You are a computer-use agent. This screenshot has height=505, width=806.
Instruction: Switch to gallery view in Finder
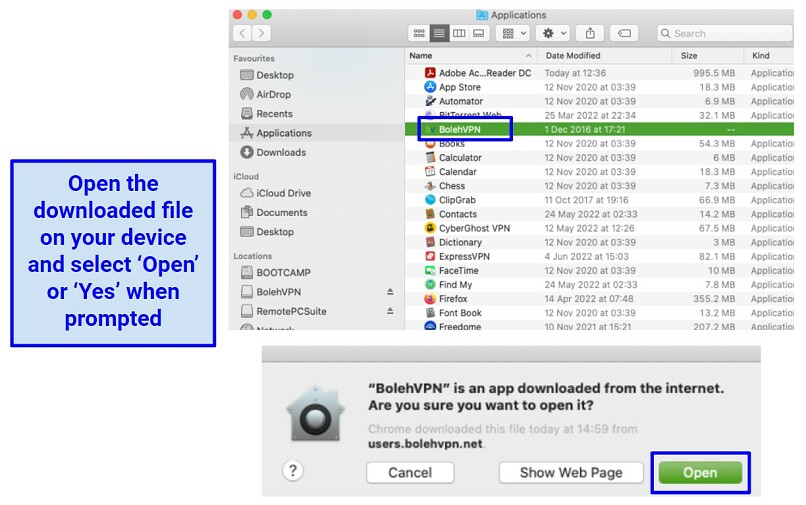pyautogui.click(x=479, y=33)
